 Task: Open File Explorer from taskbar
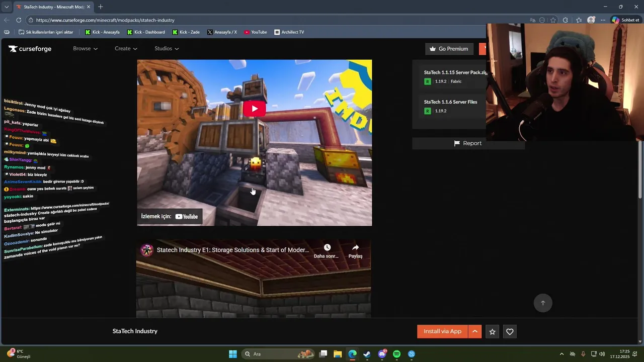coord(338,354)
